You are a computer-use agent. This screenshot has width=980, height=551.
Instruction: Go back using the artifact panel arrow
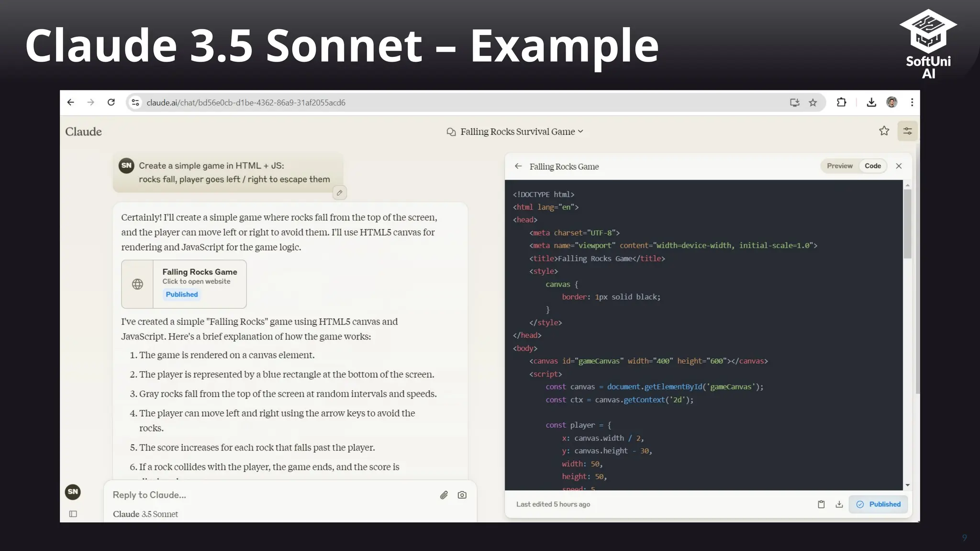click(x=518, y=166)
